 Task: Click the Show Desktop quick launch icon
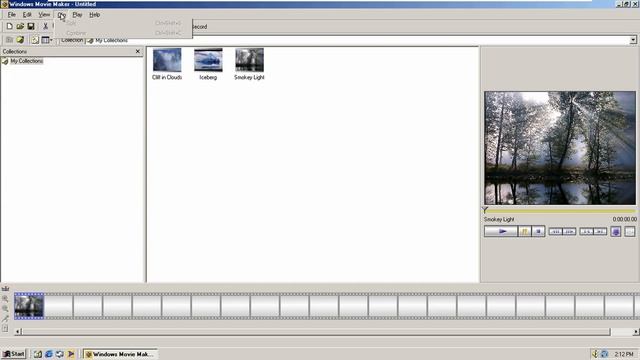(38, 354)
